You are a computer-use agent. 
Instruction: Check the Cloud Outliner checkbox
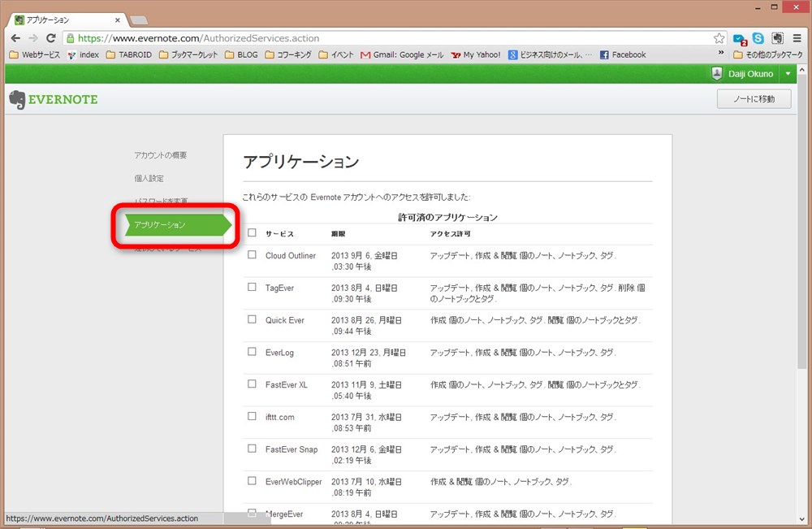[x=252, y=254]
